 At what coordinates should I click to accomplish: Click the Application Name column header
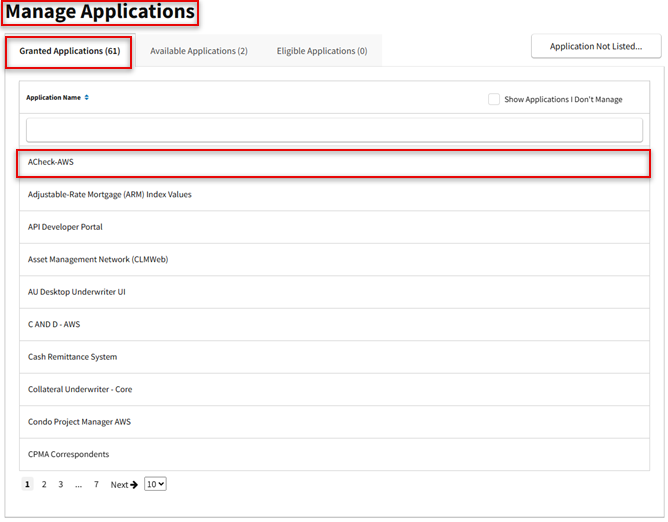tap(53, 98)
